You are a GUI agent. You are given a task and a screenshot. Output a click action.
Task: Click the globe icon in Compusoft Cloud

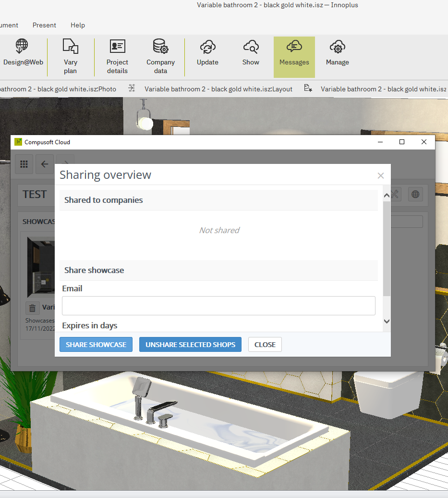point(415,194)
